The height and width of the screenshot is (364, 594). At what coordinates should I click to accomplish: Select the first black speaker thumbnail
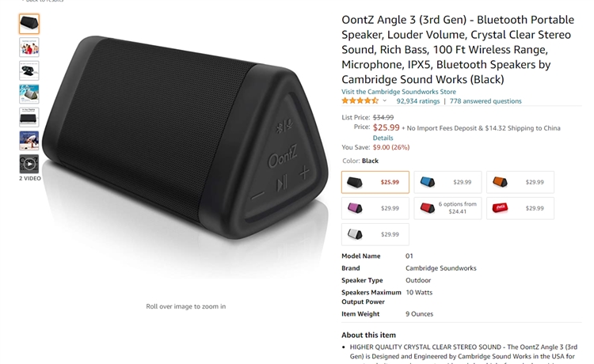tap(29, 24)
